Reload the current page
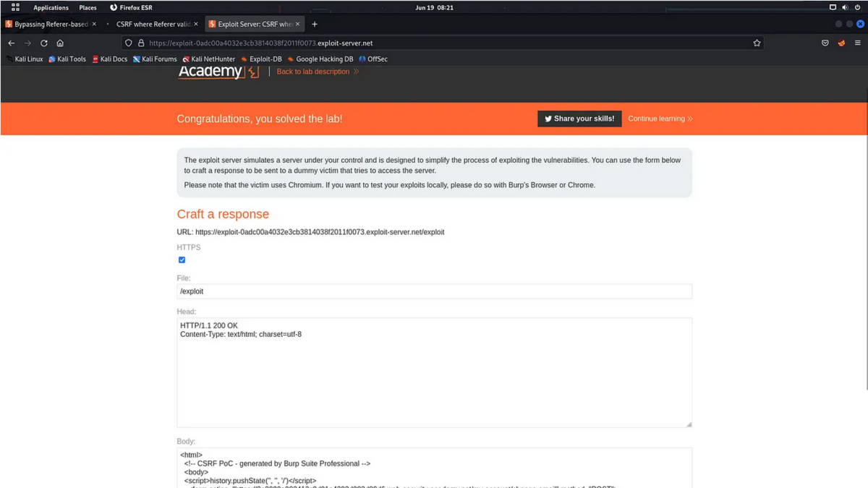 [43, 43]
